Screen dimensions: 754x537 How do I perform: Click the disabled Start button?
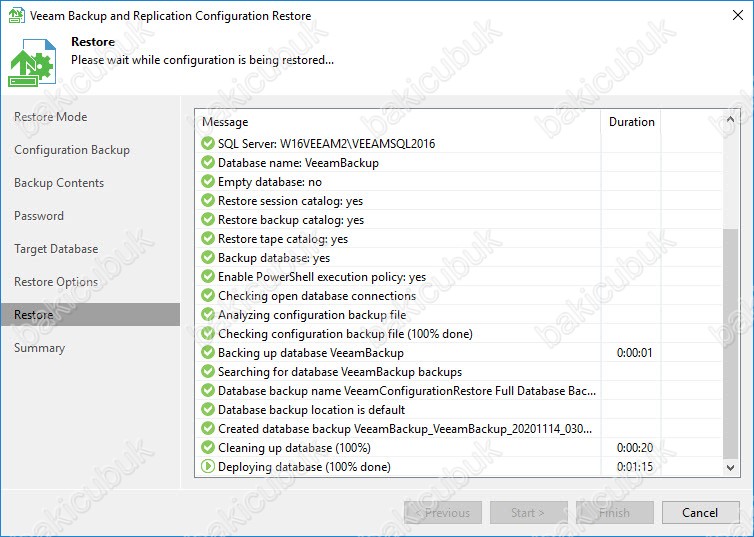click(528, 512)
